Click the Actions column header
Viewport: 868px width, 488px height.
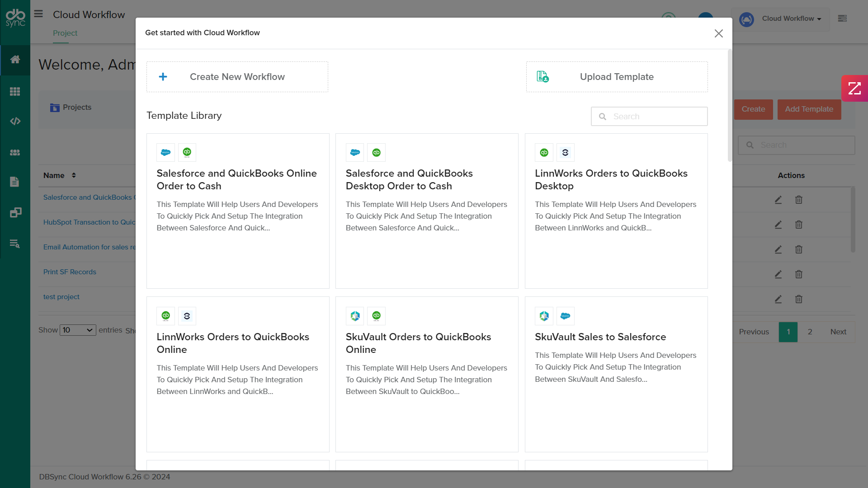tap(791, 175)
